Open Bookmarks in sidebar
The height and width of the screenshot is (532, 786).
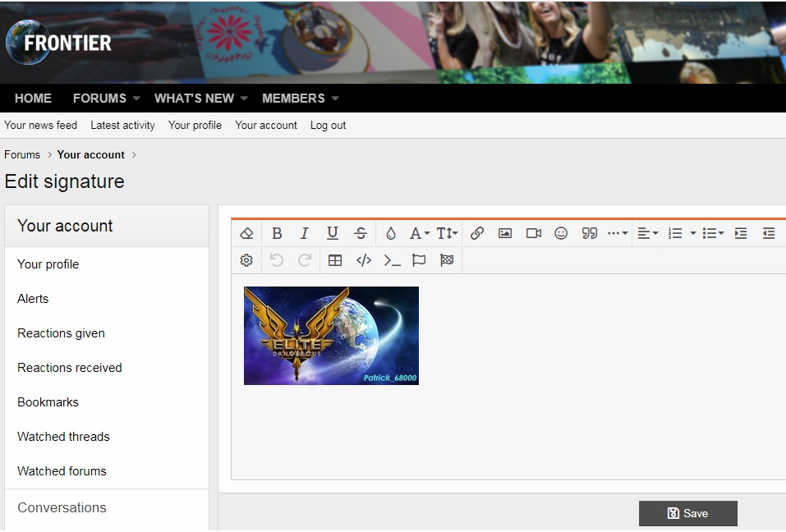[x=107, y=402]
